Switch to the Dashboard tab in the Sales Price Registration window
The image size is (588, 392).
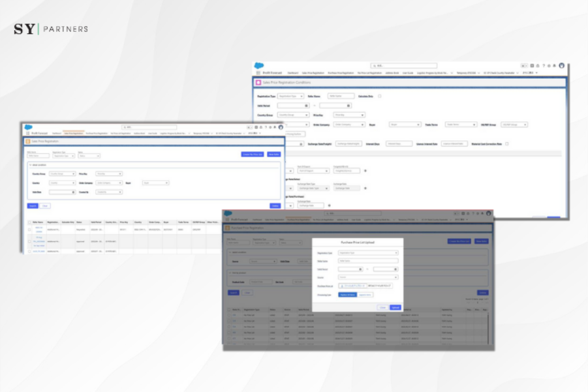(57, 133)
